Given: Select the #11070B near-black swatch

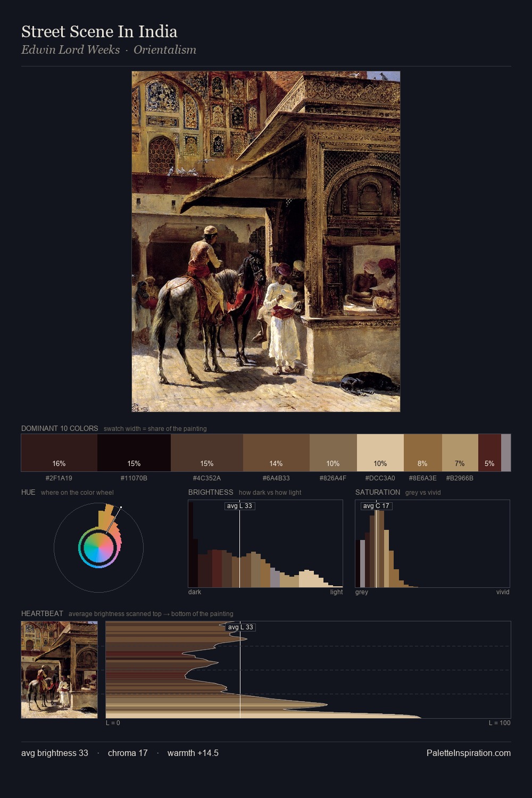Looking at the screenshot, I should coord(134,453).
